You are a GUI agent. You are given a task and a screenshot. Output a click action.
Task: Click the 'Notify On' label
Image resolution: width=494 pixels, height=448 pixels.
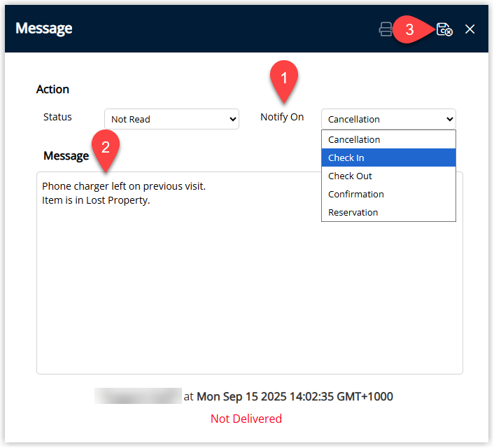click(x=282, y=117)
